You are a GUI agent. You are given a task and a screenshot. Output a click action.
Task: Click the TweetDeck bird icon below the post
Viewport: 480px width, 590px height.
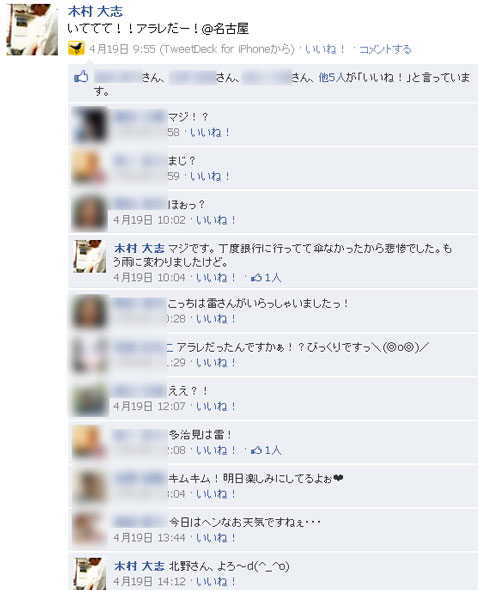(76, 49)
